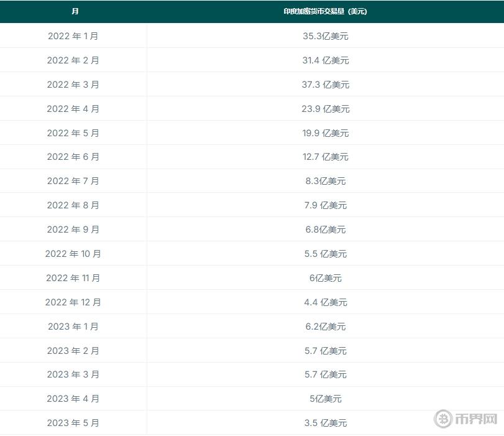Click the 6亿美元 value for November
Screen dimensions: 504x436
pyautogui.click(x=326, y=278)
